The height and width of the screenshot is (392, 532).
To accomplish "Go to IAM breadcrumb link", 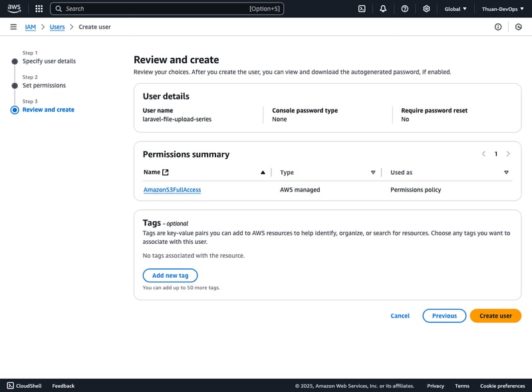I will point(31,27).
